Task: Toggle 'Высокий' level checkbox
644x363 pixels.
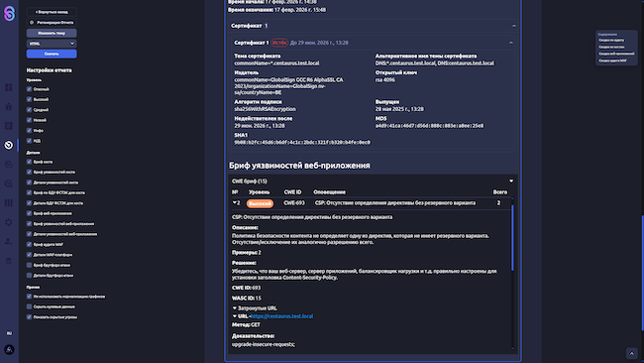Action: pyautogui.click(x=29, y=99)
